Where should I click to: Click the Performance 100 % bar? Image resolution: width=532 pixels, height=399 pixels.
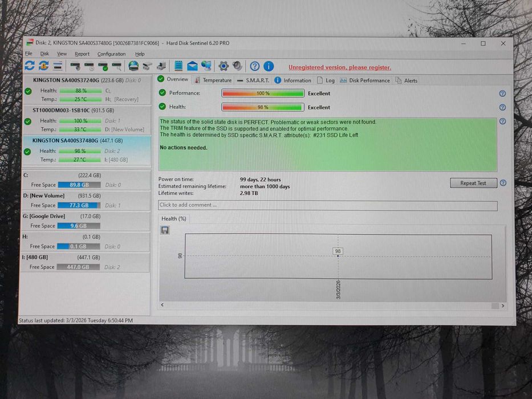[263, 93]
